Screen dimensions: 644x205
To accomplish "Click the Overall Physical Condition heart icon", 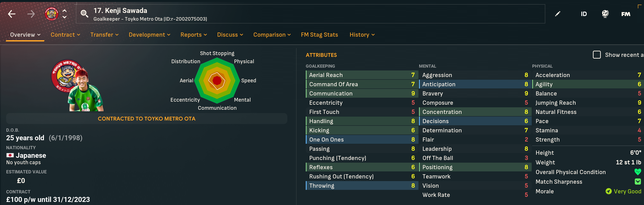I will (638, 172).
